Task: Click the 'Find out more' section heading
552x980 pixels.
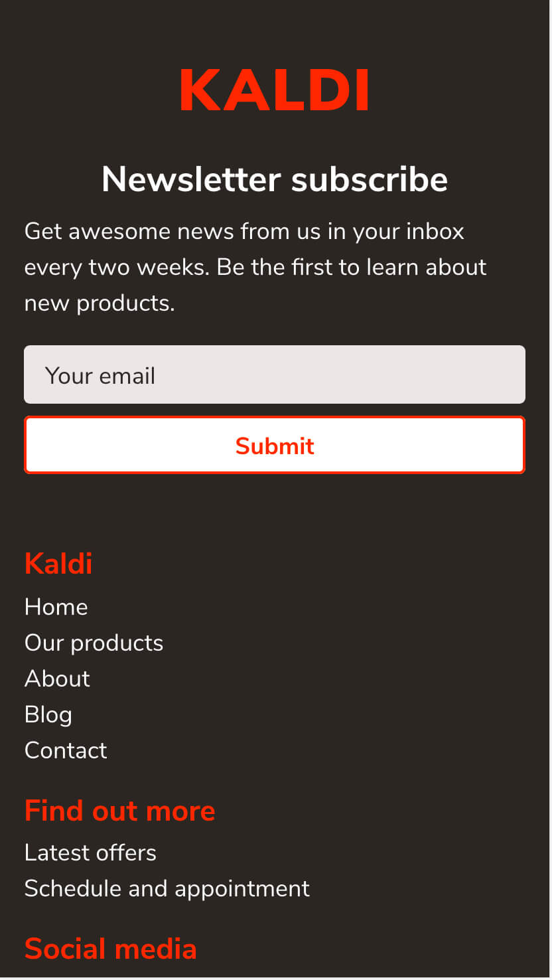Action: [120, 811]
